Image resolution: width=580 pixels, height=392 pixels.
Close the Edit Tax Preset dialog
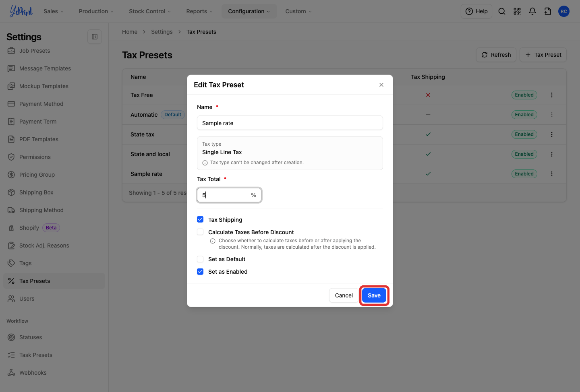(381, 85)
